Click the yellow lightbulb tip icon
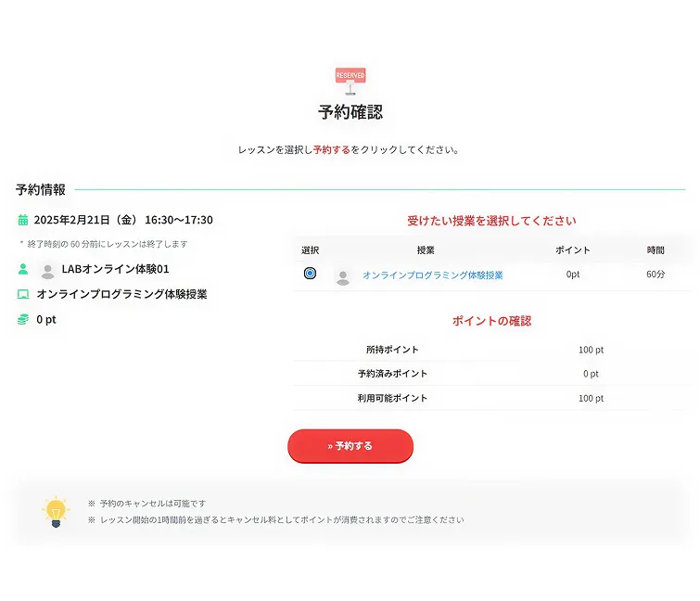The width and height of the screenshot is (700, 601). click(x=56, y=510)
